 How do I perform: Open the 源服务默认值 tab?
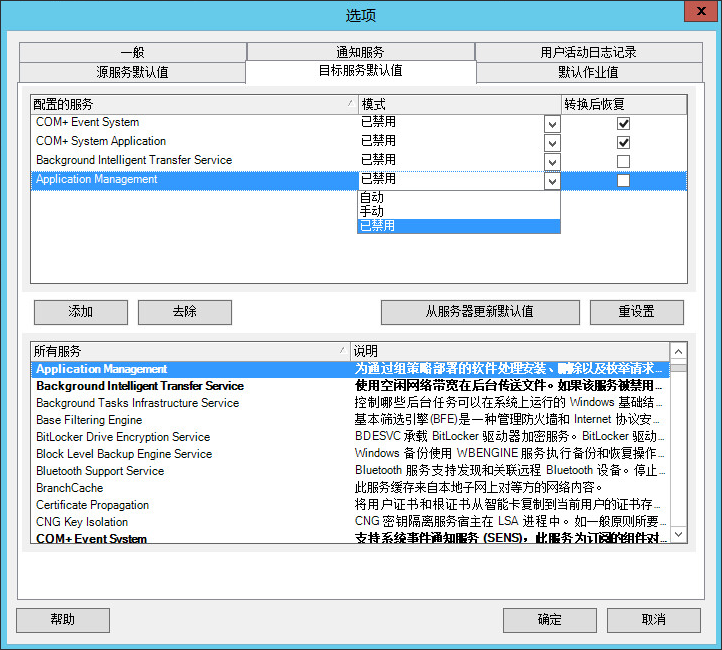pyautogui.click(x=132, y=72)
